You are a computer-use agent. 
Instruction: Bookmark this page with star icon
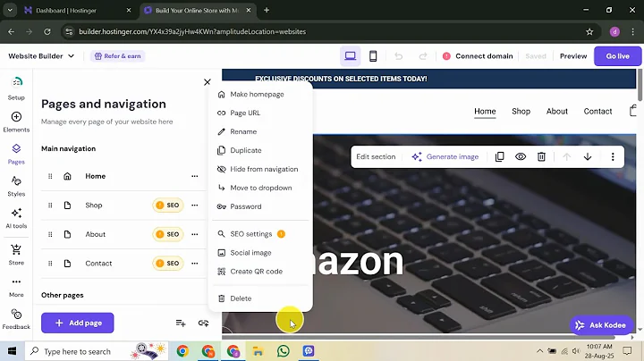(589, 31)
